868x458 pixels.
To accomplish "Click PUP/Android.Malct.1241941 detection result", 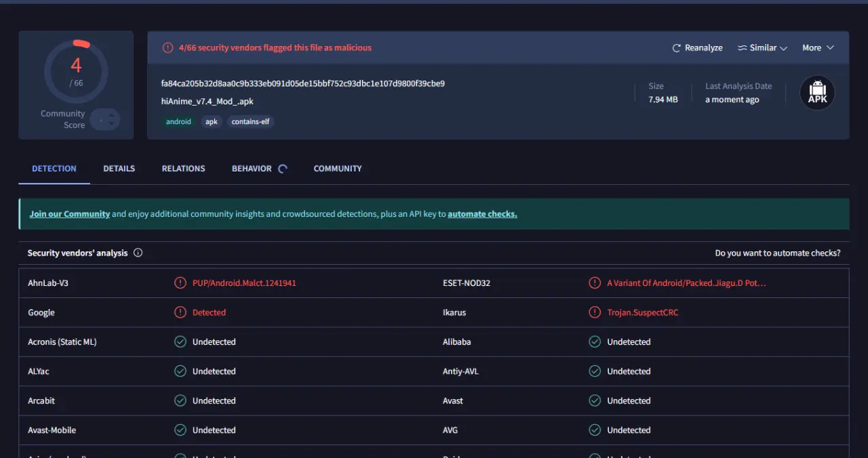I will pyautogui.click(x=244, y=283).
